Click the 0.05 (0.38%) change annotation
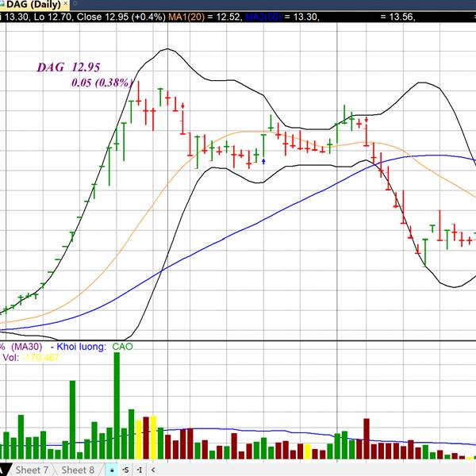This screenshot has width=476, height=476. [102, 83]
